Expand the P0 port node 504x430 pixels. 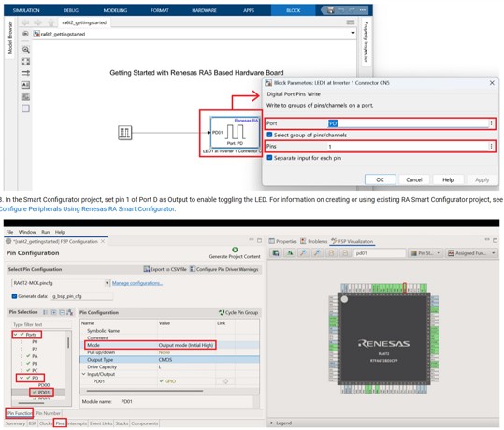tap(22, 341)
